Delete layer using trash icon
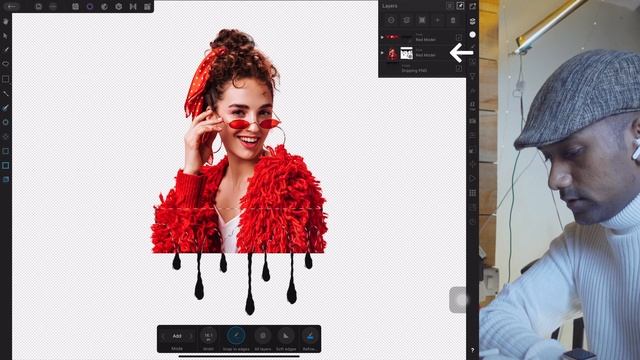Image resolution: width=640 pixels, height=360 pixels. coord(453,20)
